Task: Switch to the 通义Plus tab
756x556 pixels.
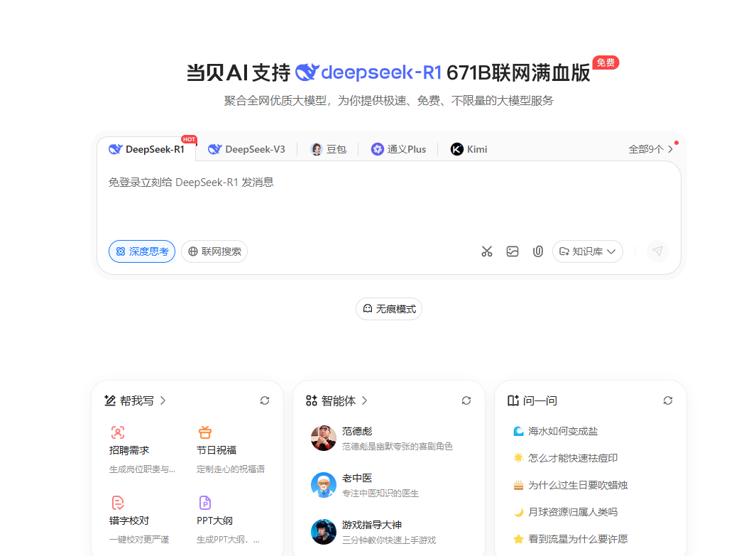Action: [398, 150]
